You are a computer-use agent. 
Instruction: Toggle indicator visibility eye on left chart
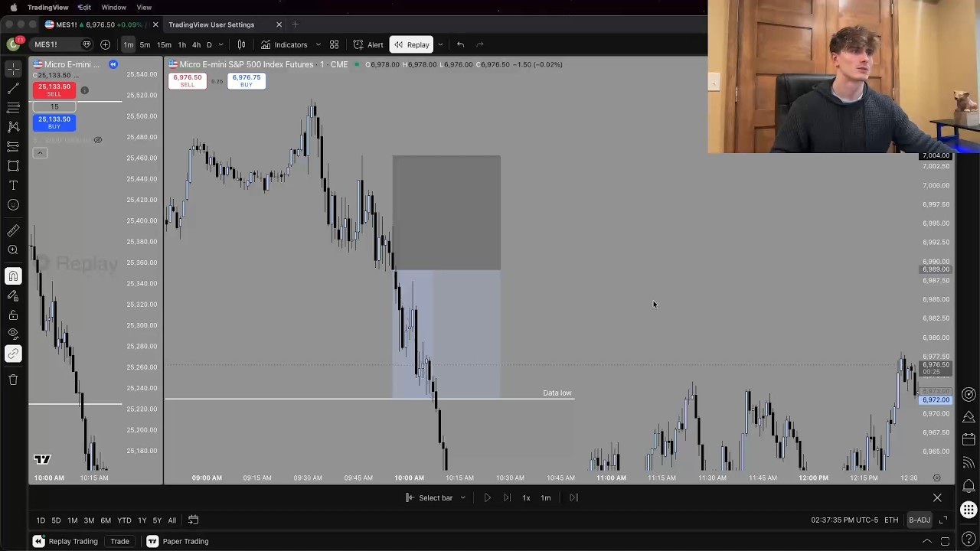(98, 140)
